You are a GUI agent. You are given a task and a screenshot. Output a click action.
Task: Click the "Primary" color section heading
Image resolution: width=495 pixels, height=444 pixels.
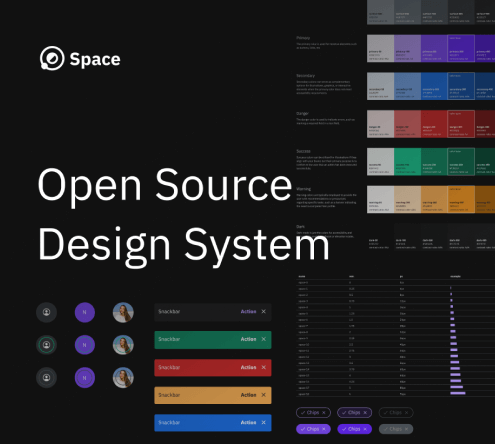coord(303,38)
